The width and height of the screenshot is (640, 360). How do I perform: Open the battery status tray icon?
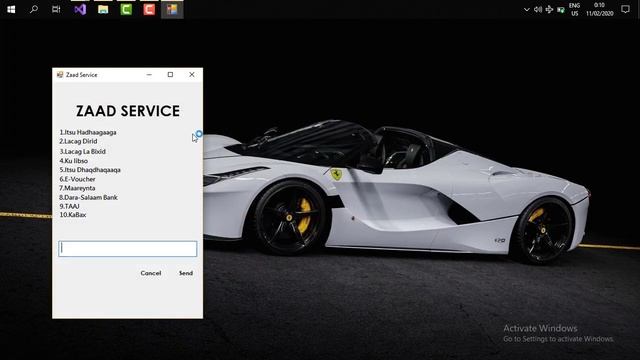click(561, 9)
